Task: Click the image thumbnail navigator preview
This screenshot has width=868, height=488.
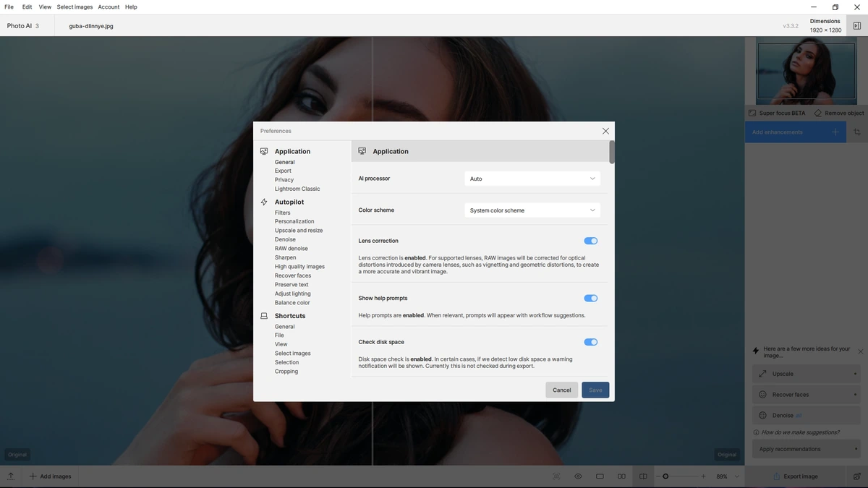Action: click(x=806, y=71)
